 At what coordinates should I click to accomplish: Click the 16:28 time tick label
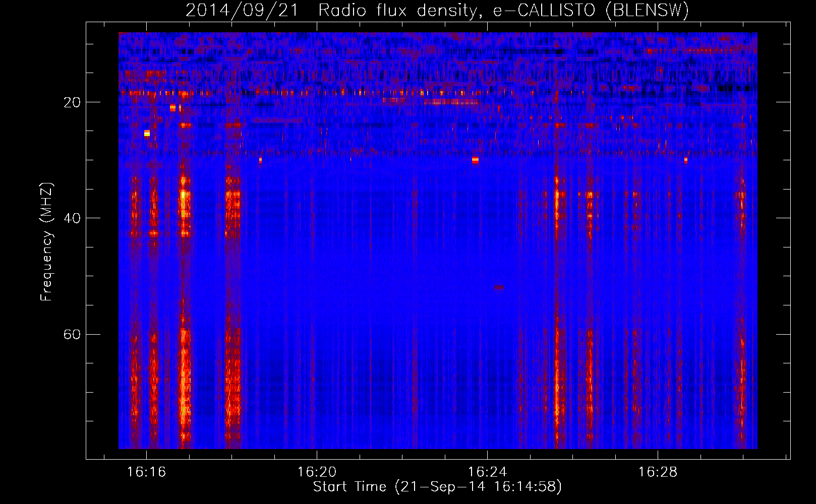[x=658, y=472]
